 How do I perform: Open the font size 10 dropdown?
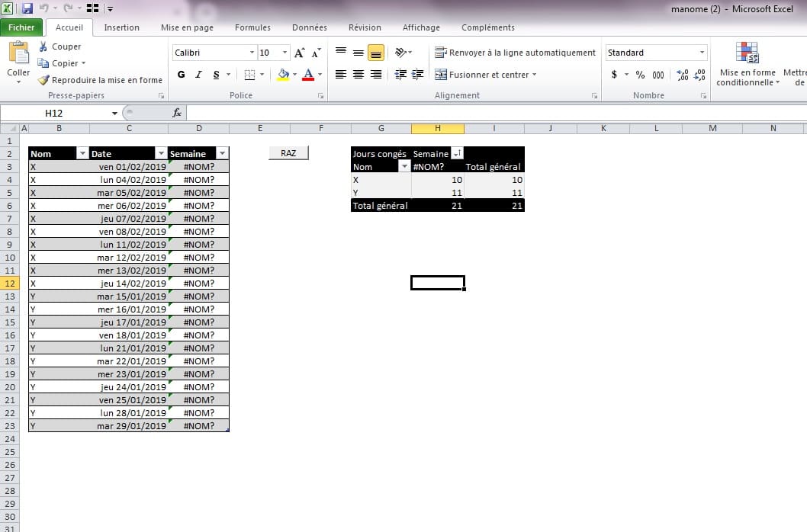[285, 53]
